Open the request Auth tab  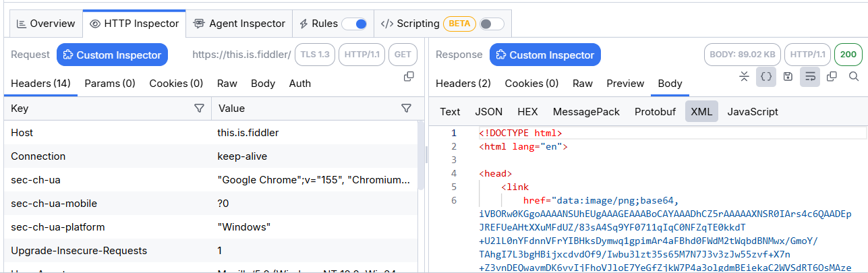click(x=300, y=84)
